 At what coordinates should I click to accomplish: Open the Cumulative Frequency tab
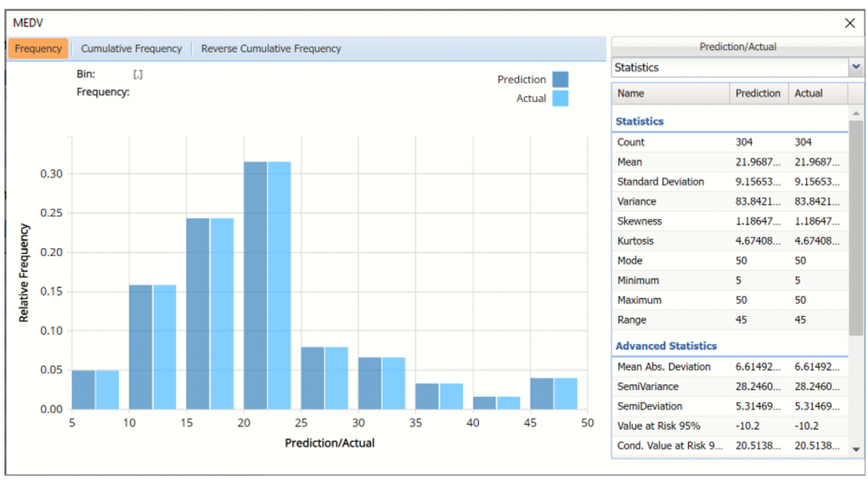pos(131,49)
